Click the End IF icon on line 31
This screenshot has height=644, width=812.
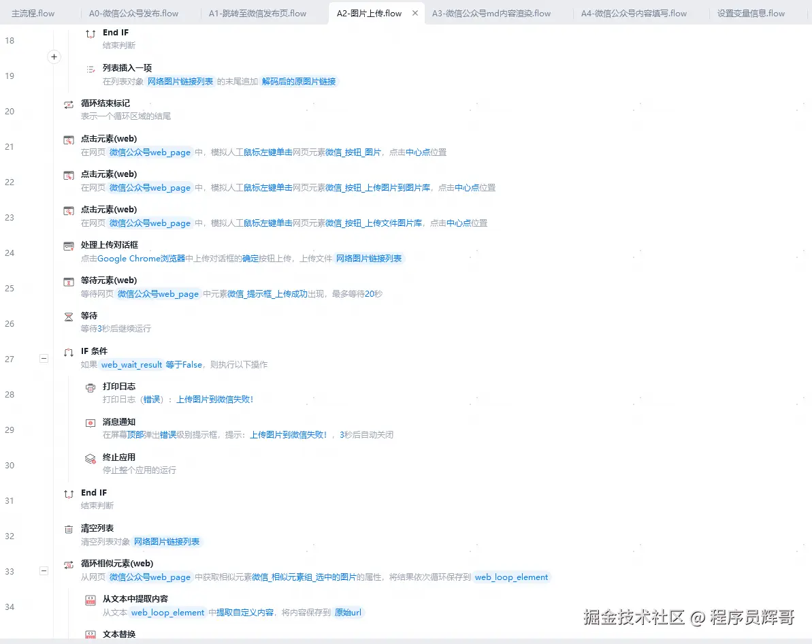(x=68, y=494)
